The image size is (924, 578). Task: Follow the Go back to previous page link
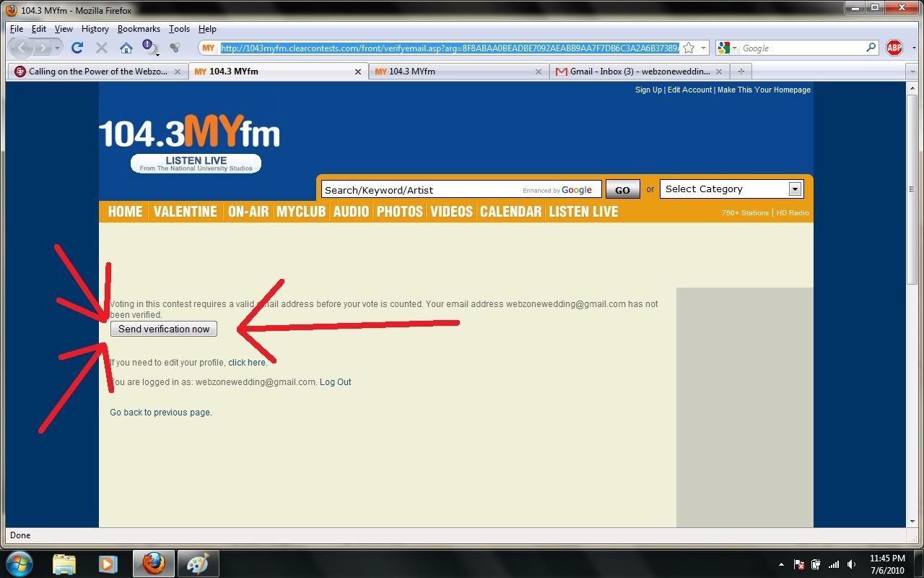coord(160,413)
